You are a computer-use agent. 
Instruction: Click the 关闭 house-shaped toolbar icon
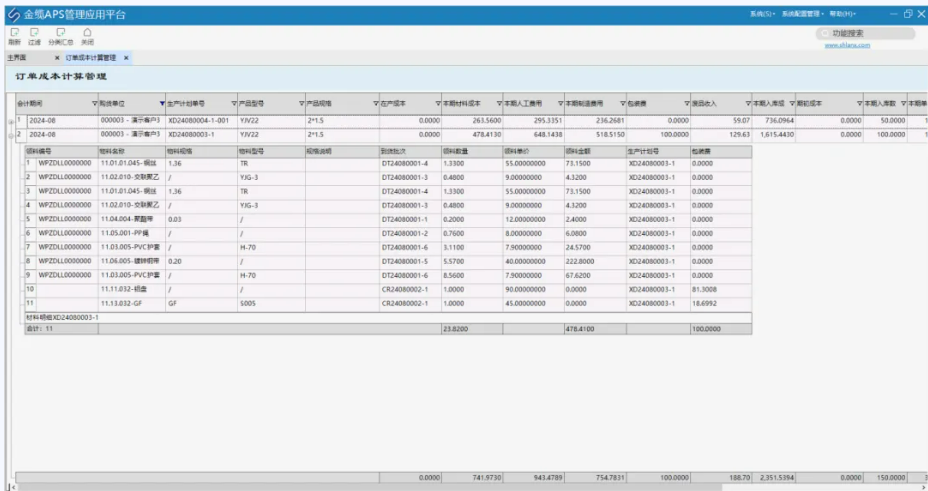tap(88, 33)
